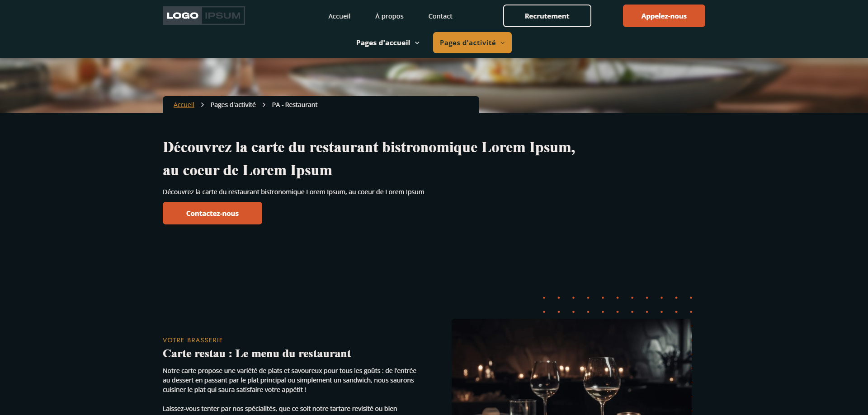The height and width of the screenshot is (415, 868).
Task: Open the Pages d'activité dropdown
Action: click(x=472, y=43)
